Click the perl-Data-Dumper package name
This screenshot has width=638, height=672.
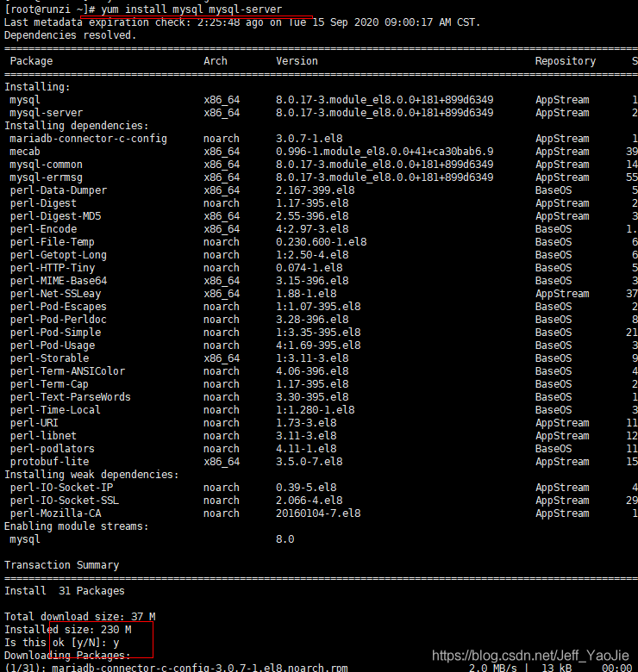[59, 190]
